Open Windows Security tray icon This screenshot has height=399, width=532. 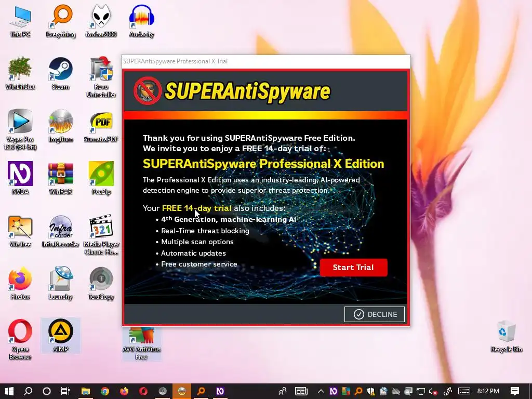tap(370, 391)
